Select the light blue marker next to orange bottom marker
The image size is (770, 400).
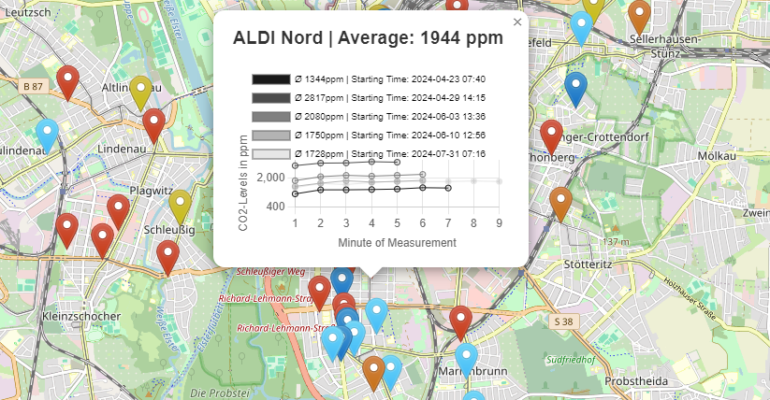pos(393,372)
